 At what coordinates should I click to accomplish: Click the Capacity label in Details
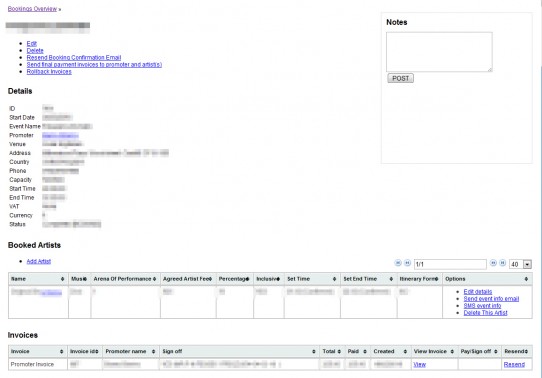click(x=20, y=180)
